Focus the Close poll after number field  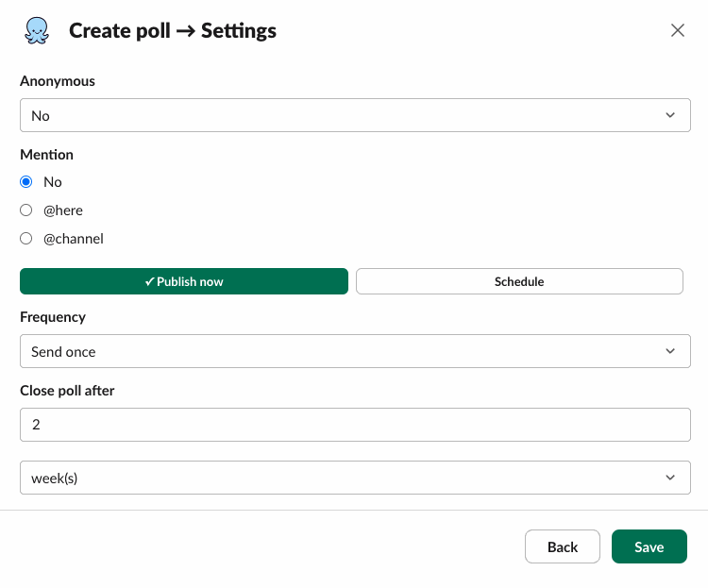(355, 425)
